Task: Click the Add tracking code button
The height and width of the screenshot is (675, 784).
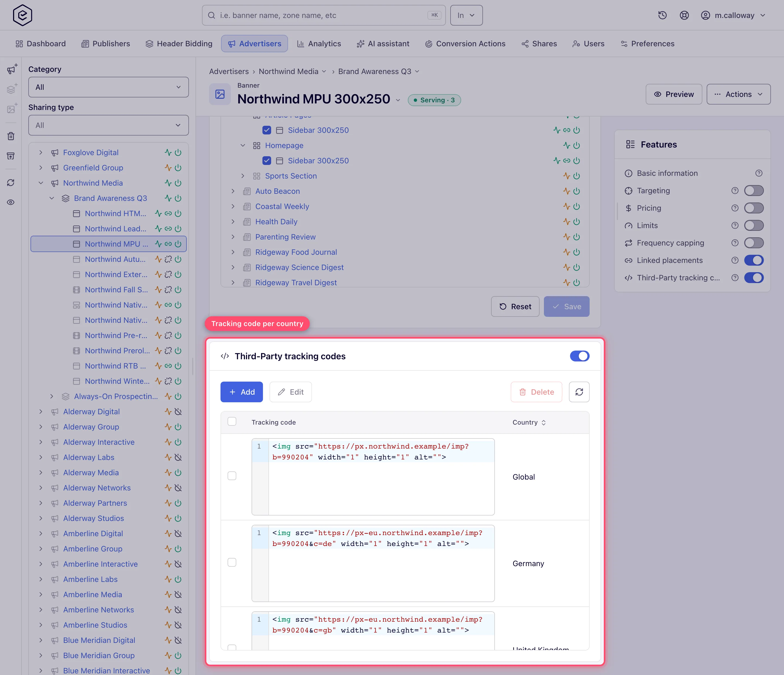Action: 242,392
